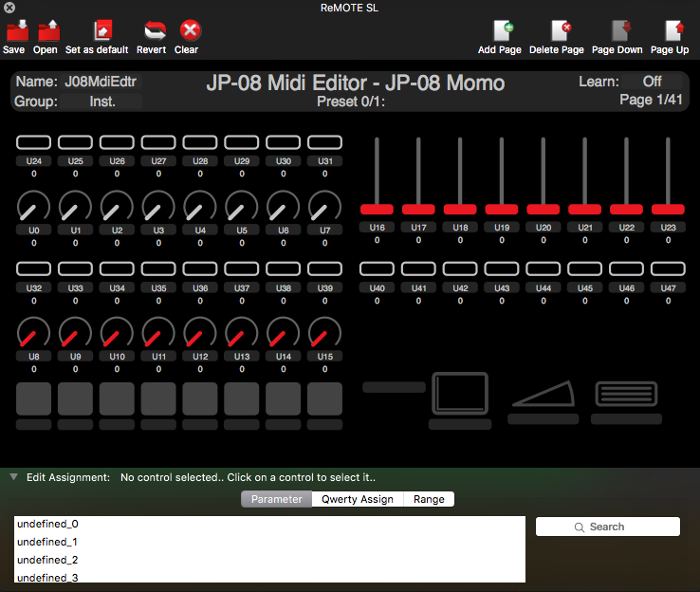
Task: Select the U27 button control
Action: pyautogui.click(x=158, y=142)
